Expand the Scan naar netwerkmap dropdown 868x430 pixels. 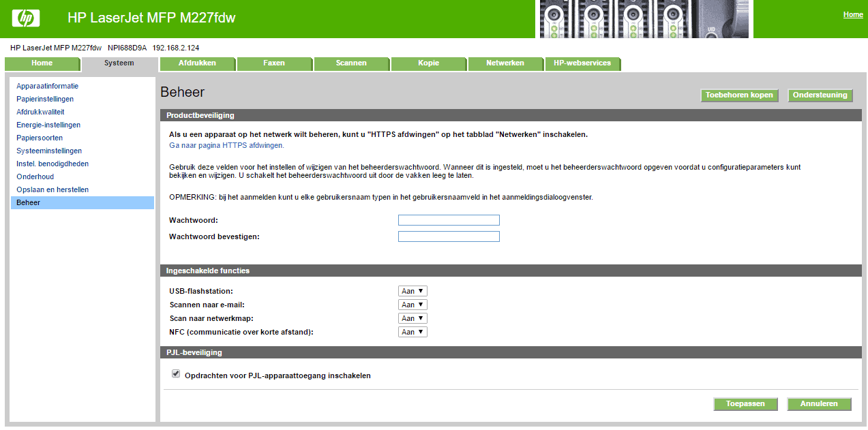413,318
